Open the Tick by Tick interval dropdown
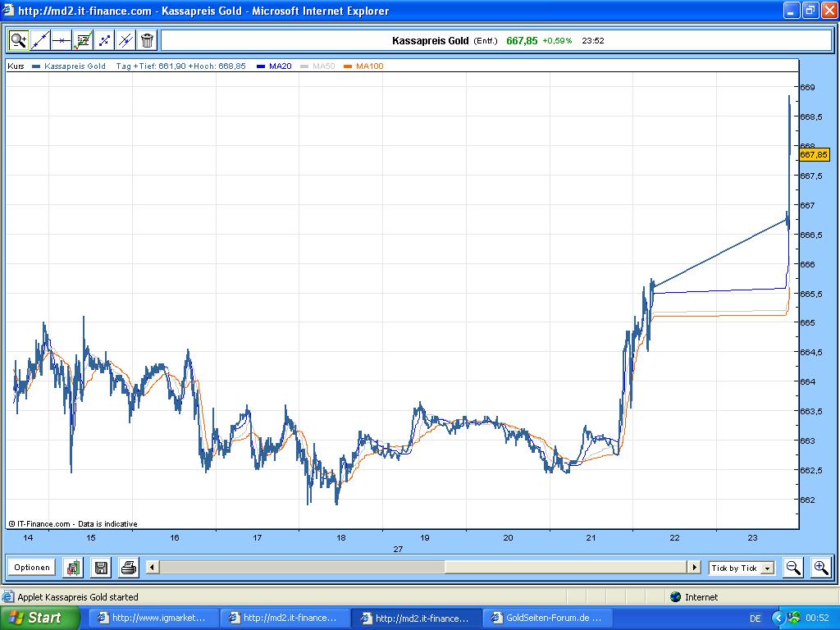The width and height of the screenshot is (840, 630). point(742,568)
